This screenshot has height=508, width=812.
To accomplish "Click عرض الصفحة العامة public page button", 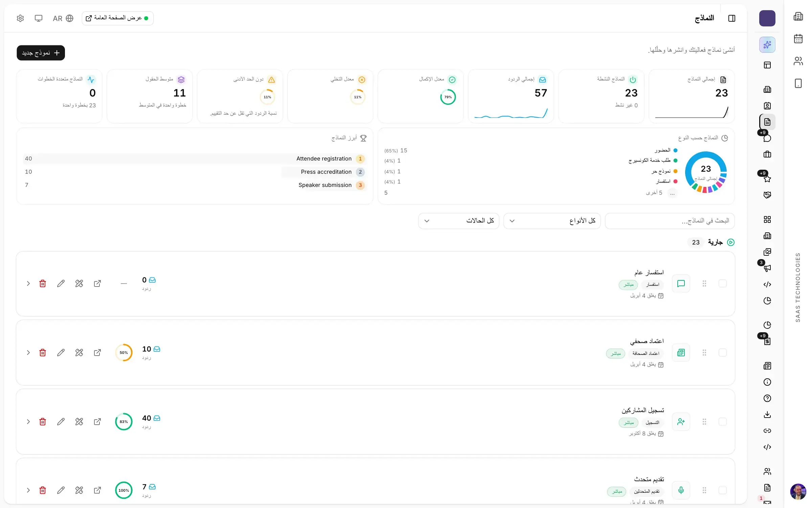I will click(x=118, y=18).
